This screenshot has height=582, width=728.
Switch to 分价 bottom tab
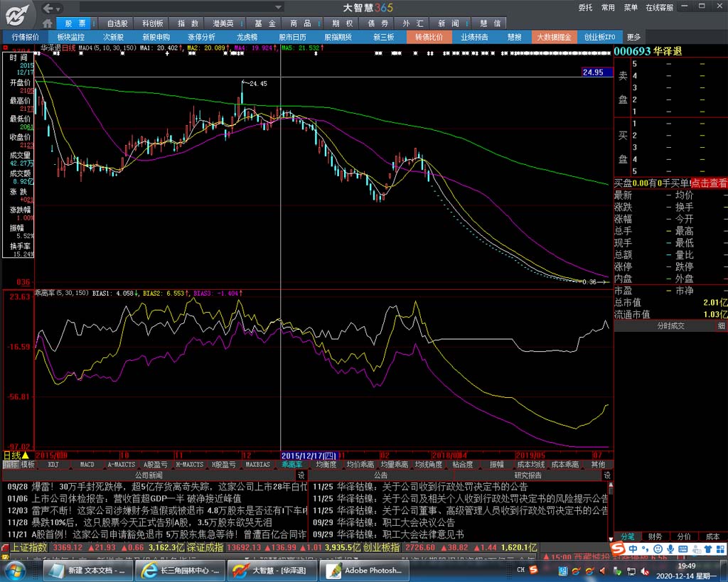click(683, 537)
